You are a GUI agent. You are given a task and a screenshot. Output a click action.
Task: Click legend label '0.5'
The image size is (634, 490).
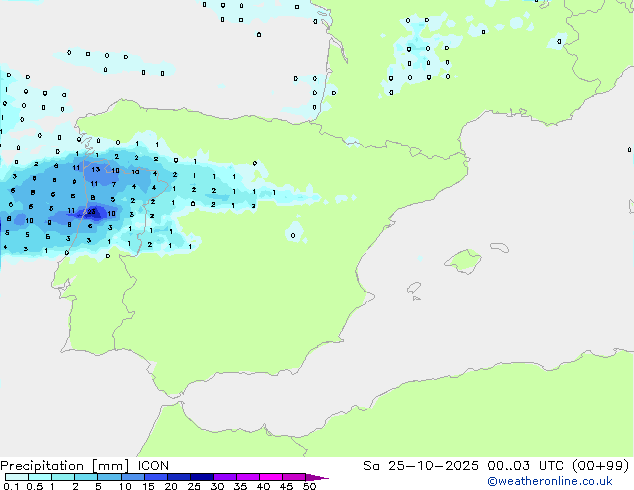tap(34, 486)
